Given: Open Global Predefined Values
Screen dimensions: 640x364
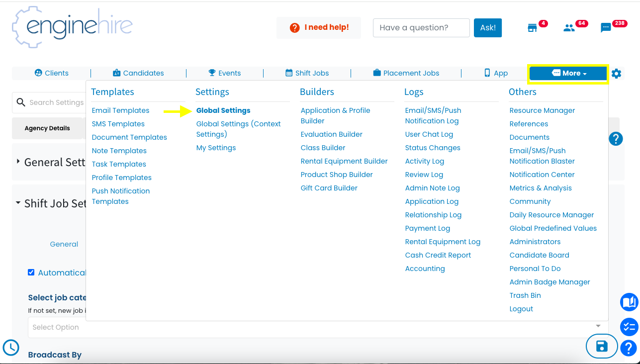Looking at the screenshot, I should coord(553,228).
